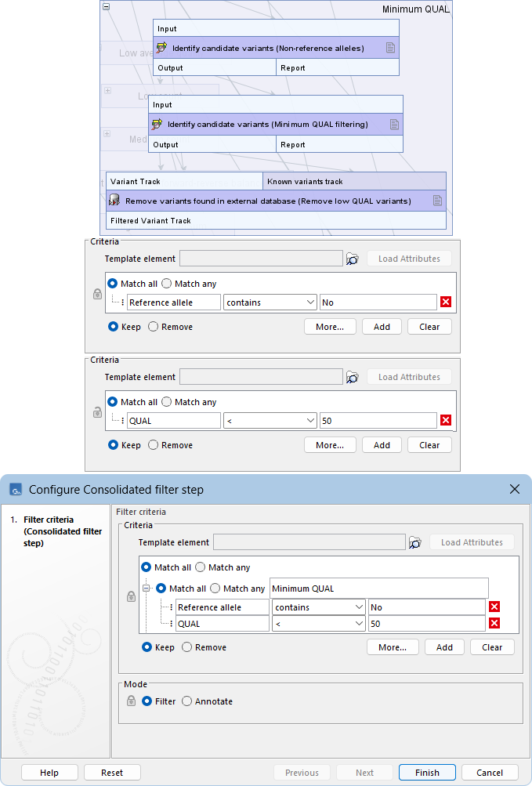This screenshot has width=532, height=786.
Task: Open notes icon on Remove low QUAL variants element
Action: pos(438,201)
